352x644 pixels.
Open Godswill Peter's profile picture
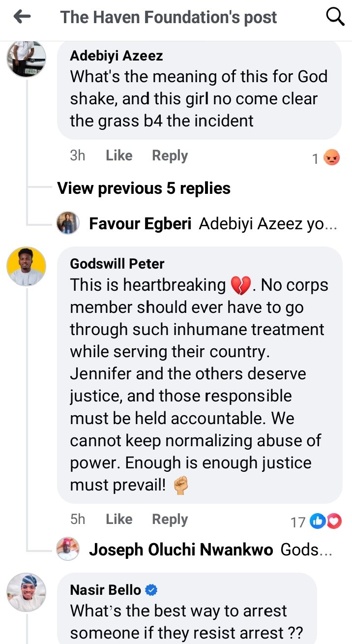click(x=26, y=266)
